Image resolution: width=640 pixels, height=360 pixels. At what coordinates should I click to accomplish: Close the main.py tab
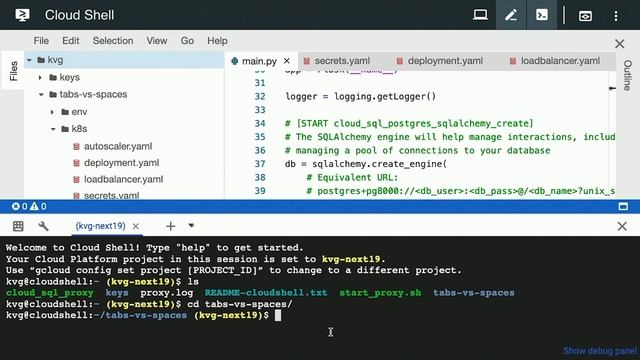pyautogui.click(x=287, y=61)
